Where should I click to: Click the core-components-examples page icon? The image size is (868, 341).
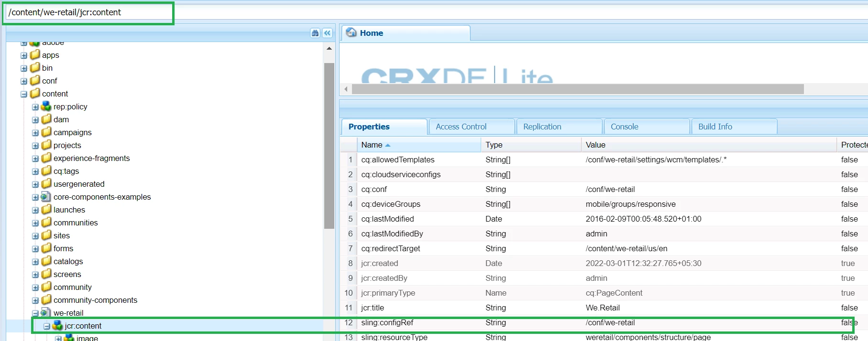[x=46, y=196]
